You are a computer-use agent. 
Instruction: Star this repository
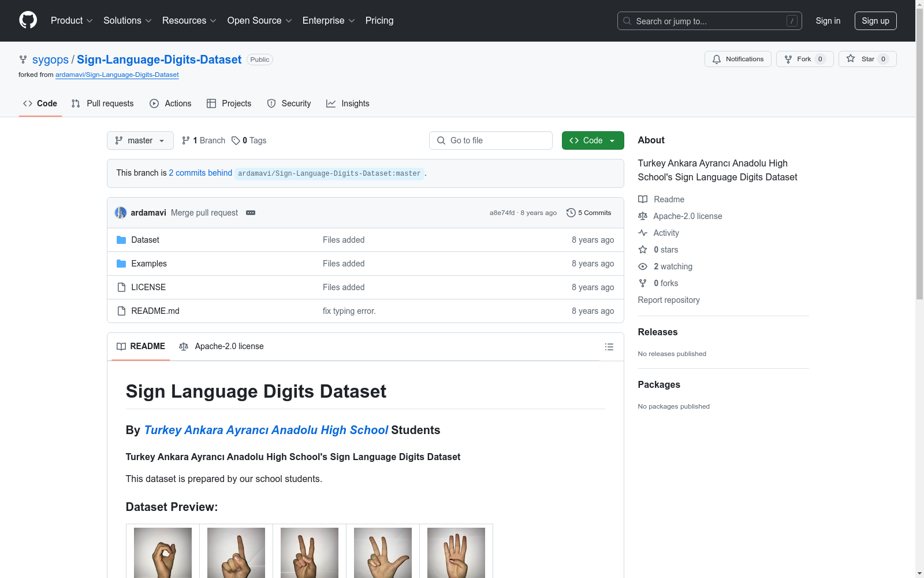(x=867, y=59)
